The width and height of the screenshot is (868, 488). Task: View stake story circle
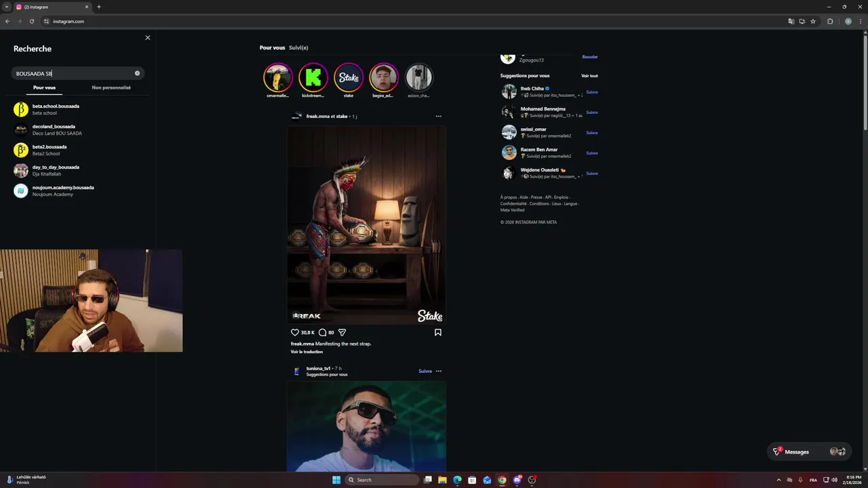click(x=349, y=77)
